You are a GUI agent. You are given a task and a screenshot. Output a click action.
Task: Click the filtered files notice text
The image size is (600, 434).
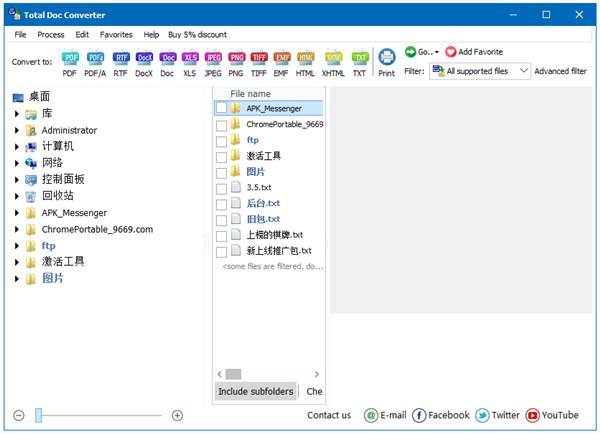272,266
